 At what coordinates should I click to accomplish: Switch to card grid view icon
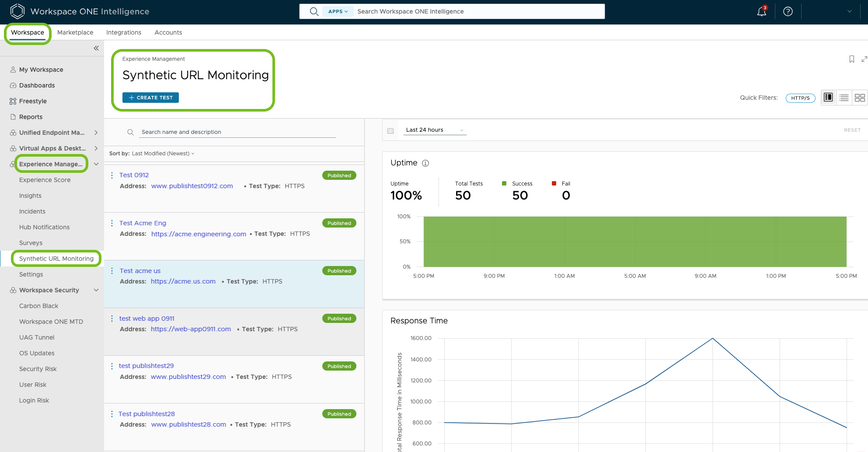pos(860,98)
